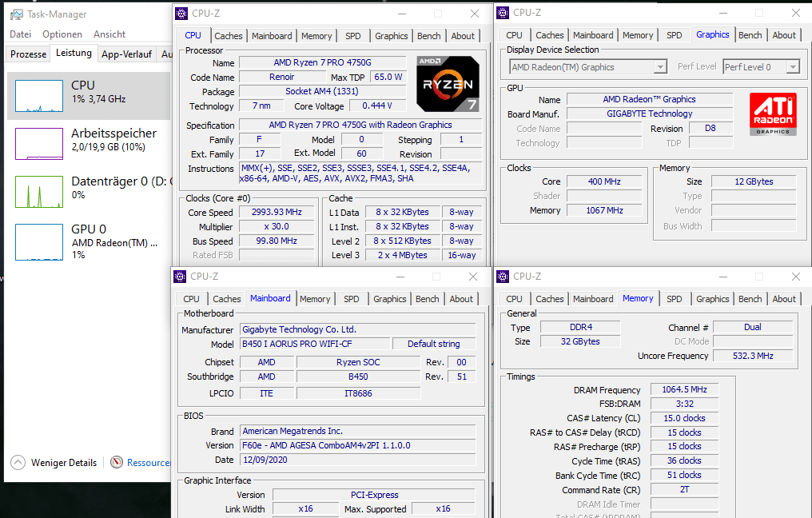Click the AMD Ryzen 7 logo
The height and width of the screenshot is (518, 812).
point(448,84)
